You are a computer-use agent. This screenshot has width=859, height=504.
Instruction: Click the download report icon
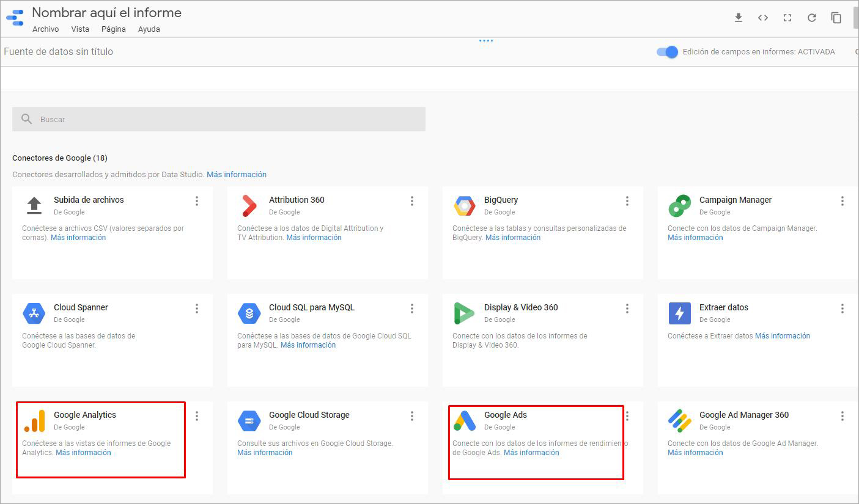point(738,18)
